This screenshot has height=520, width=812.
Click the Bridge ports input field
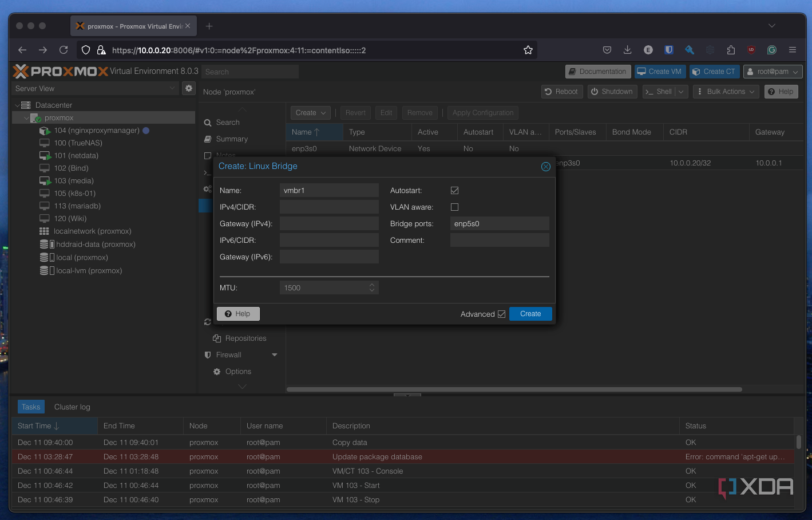coord(500,224)
